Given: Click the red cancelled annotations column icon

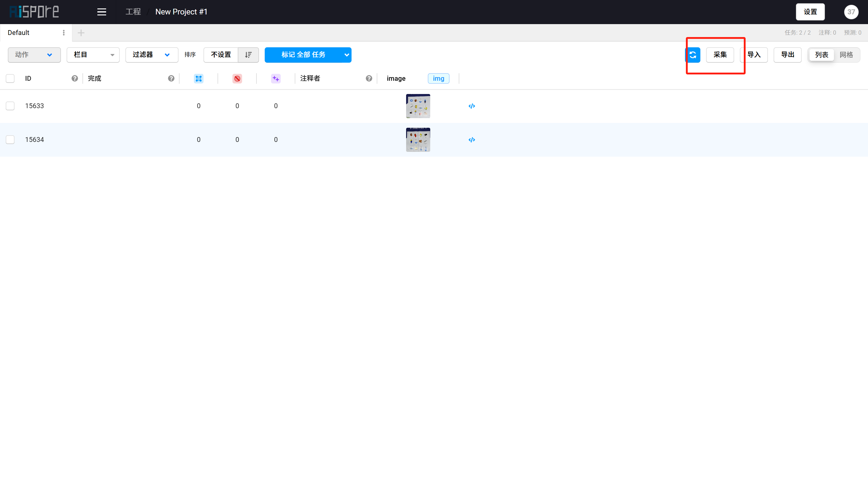Looking at the screenshot, I should tap(237, 78).
